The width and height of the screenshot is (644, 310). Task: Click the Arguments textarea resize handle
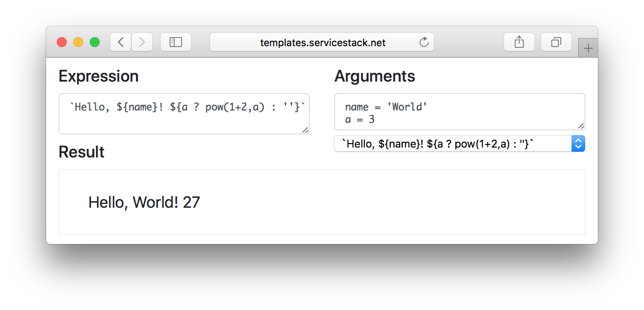tap(581, 126)
